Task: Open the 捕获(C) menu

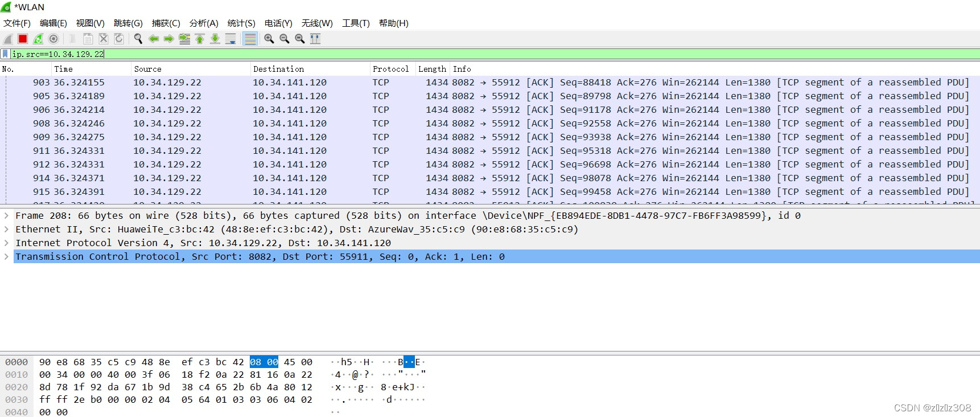Action: pos(166,23)
